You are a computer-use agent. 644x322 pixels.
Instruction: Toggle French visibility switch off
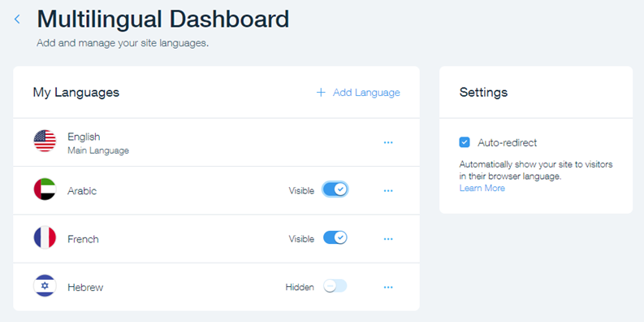335,237
